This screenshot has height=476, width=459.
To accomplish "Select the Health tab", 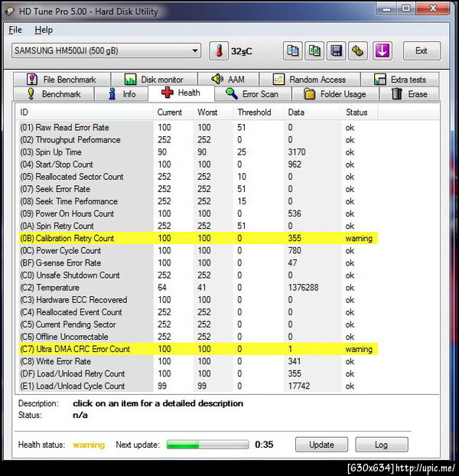I will pos(181,93).
